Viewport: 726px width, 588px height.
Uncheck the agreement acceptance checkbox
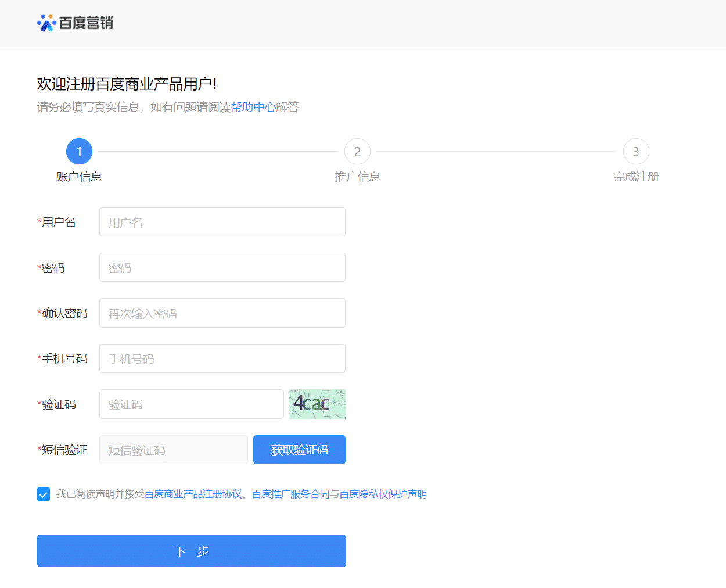pyautogui.click(x=44, y=494)
